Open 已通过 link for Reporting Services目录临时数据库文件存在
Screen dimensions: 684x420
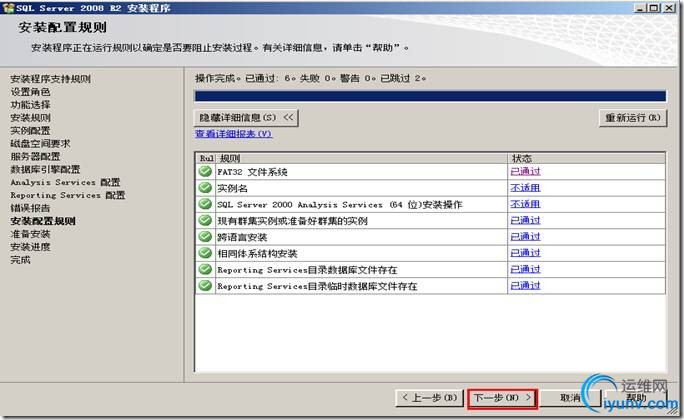tap(525, 286)
